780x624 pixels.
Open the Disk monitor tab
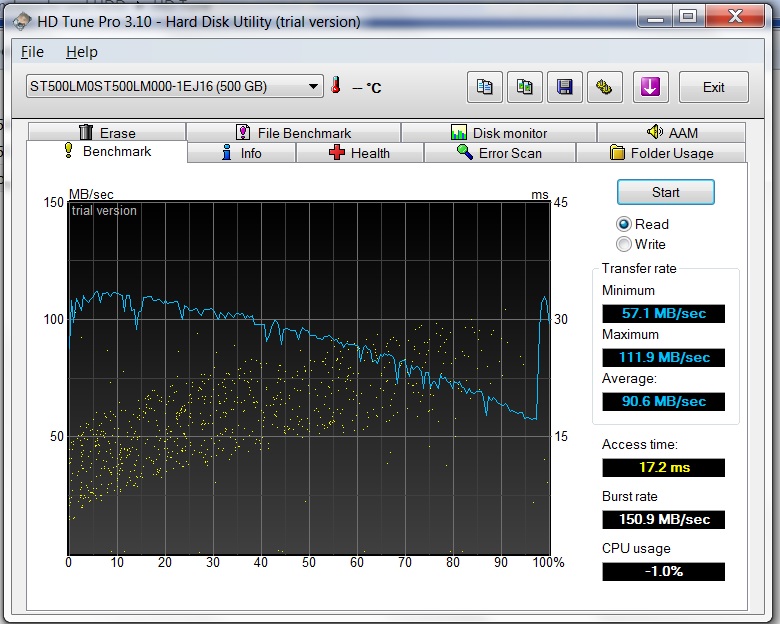click(x=498, y=132)
